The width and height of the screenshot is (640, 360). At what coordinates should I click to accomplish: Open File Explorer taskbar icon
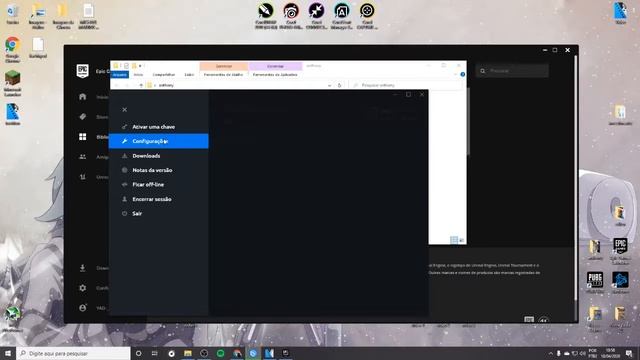pos(188,353)
